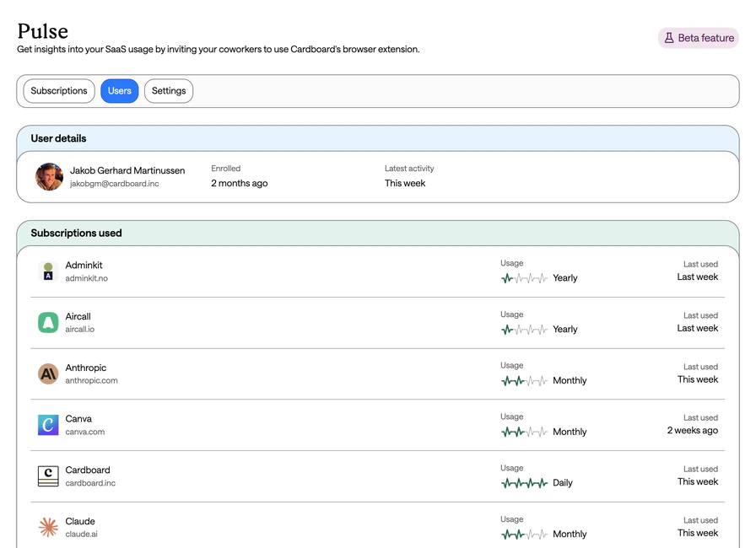Open the Canva subscription name
Image resolution: width=756 pixels, height=548 pixels.
pyautogui.click(x=78, y=419)
